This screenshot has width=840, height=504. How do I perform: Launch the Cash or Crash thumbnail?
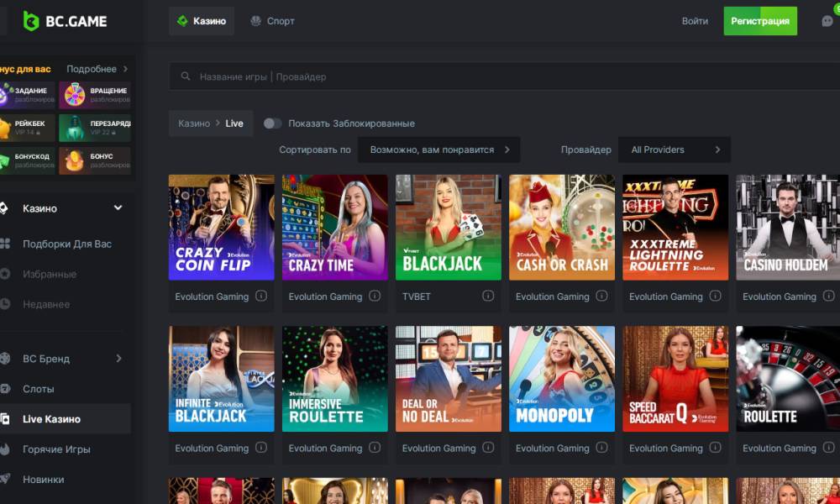[x=562, y=227]
